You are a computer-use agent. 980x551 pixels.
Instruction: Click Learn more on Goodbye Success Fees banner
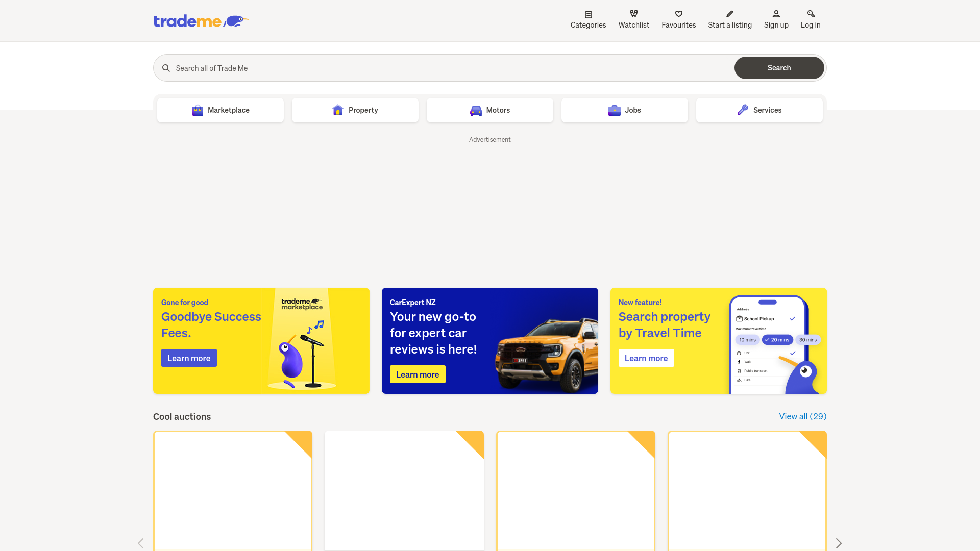pyautogui.click(x=189, y=358)
